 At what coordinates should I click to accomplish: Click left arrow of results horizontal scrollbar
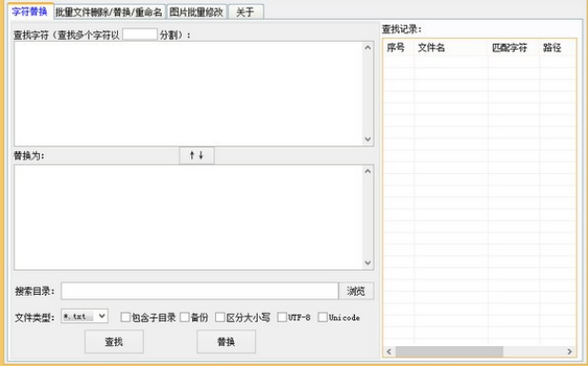(x=389, y=352)
